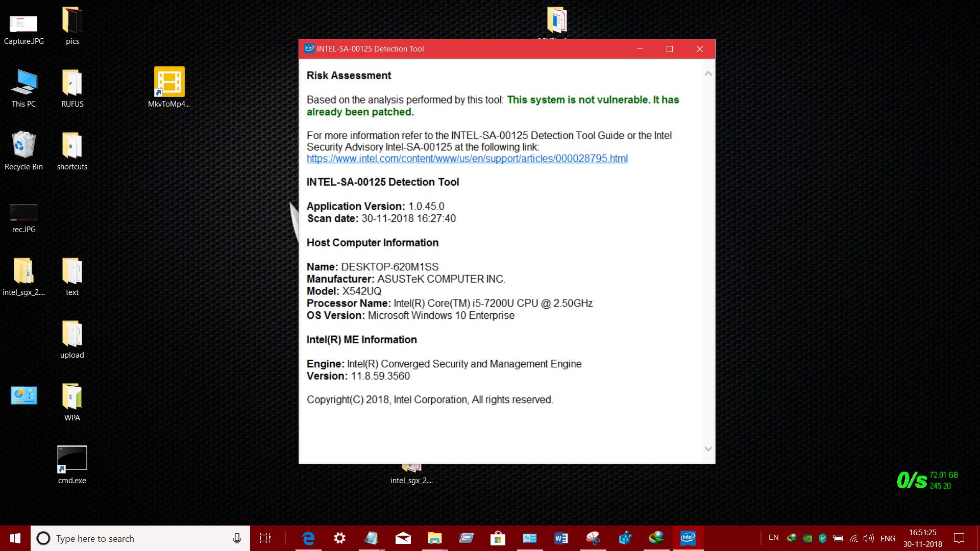Launch Internet Download Manager from the taskbar
This screenshot has width=980, height=551.
click(657, 538)
